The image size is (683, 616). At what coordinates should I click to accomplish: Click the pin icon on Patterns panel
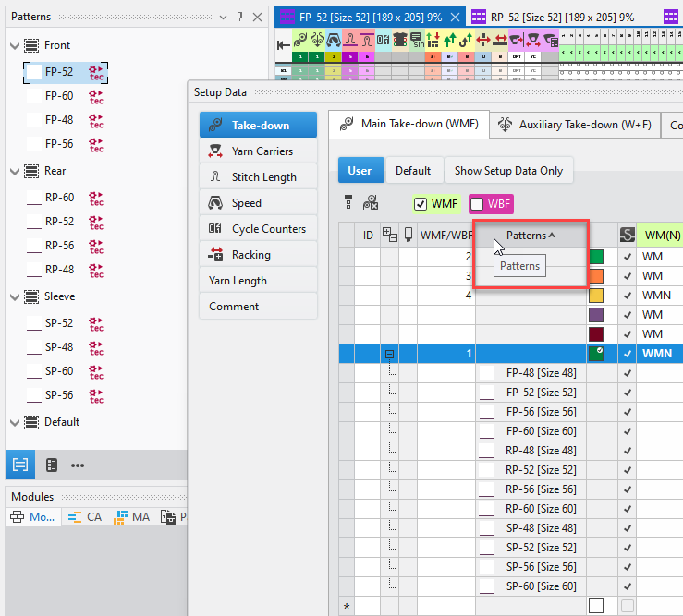click(x=239, y=17)
